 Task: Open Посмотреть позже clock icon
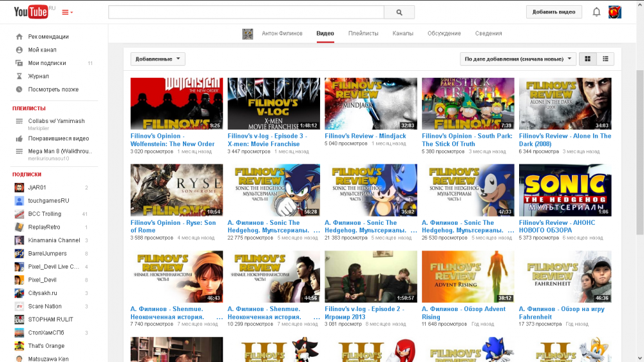[19, 89]
